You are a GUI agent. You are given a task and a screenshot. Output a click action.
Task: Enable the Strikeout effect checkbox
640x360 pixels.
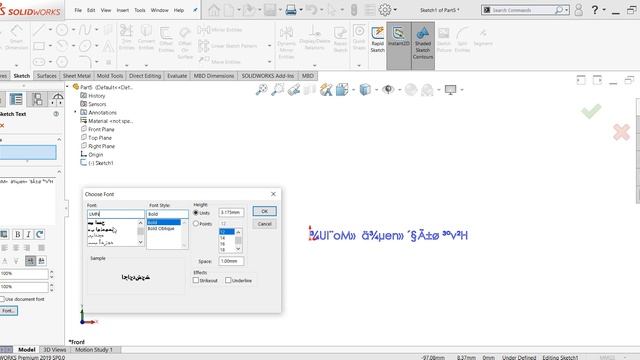(x=196, y=280)
